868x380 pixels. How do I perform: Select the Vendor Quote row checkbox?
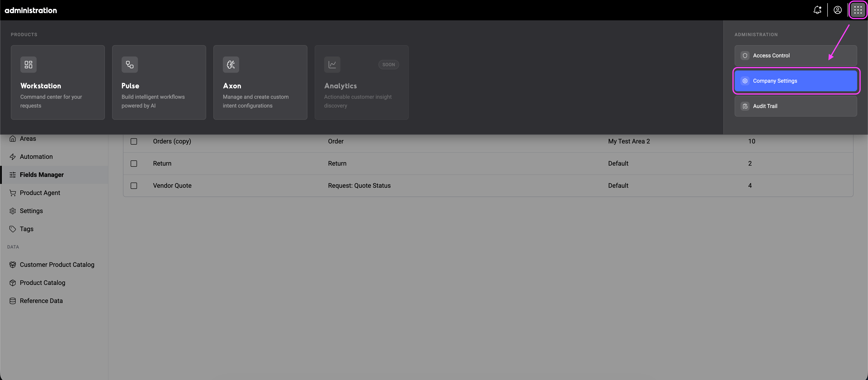pyautogui.click(x=134, y=186)
